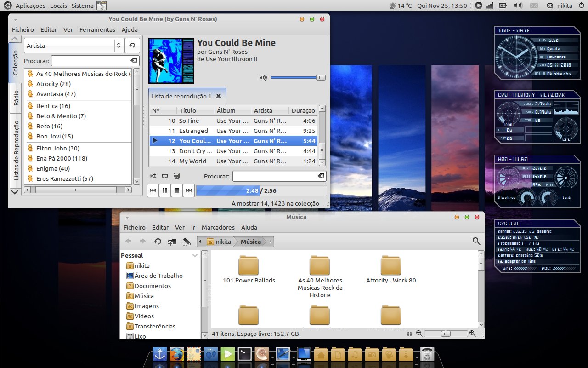
Task: Open the trash from the dock
Action: [428, 354]
